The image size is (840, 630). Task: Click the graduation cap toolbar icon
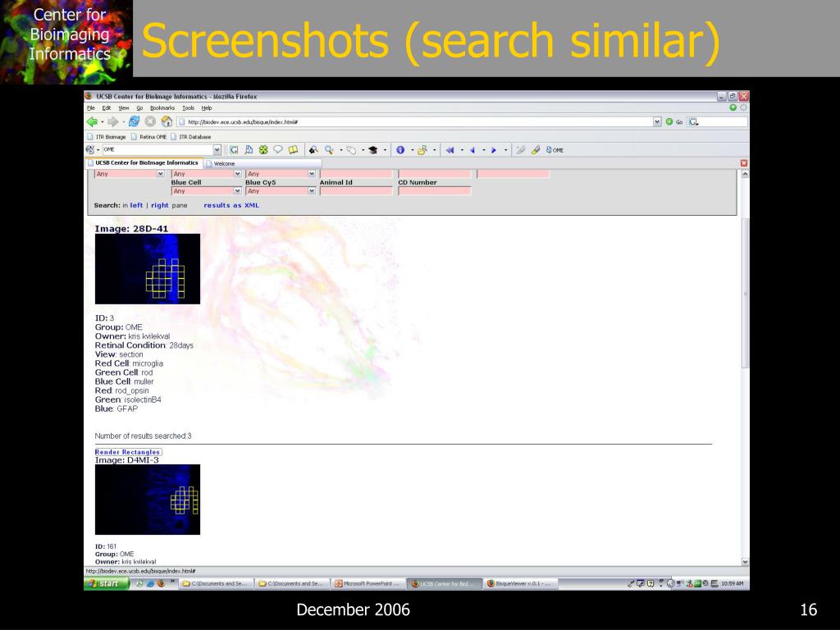tap(373, 150)
